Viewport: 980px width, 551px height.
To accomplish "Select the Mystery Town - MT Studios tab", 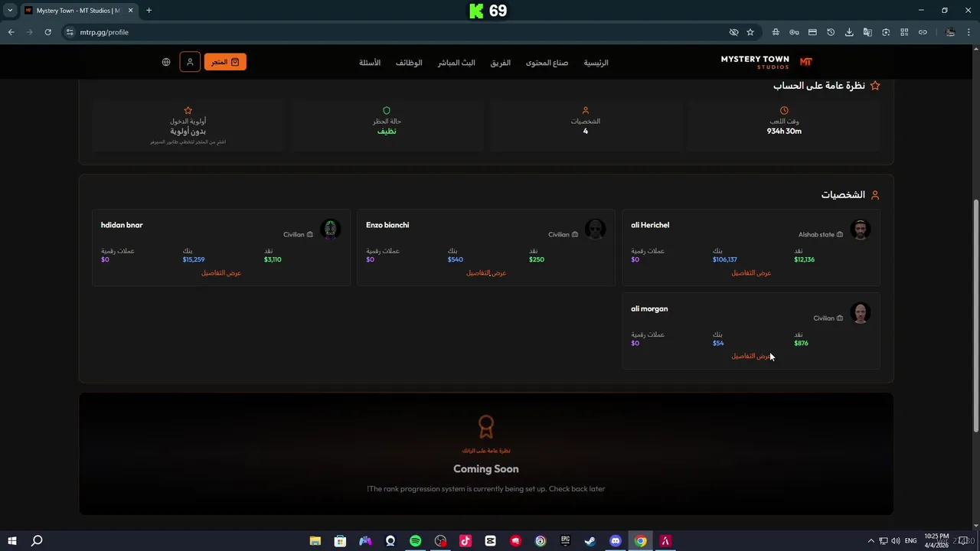I will click(x=78, y=11).
